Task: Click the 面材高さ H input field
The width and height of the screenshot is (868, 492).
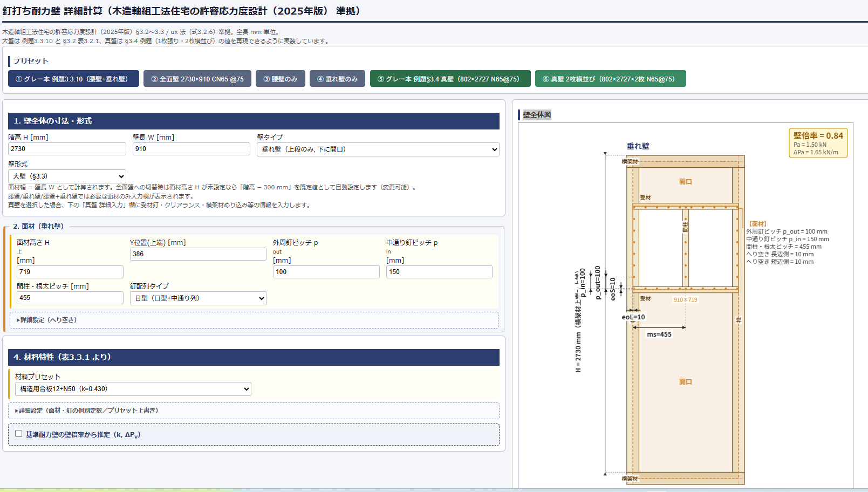Action: pos(70,272)
